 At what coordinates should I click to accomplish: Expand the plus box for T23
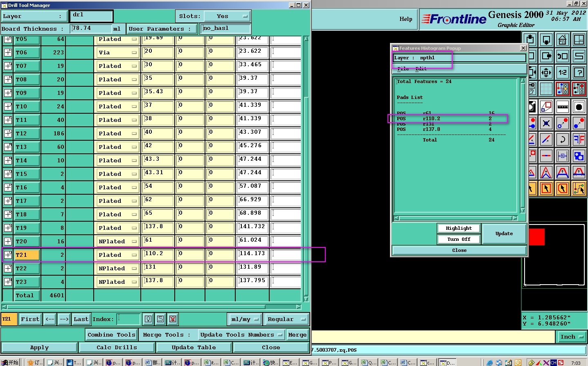(8, 282)
